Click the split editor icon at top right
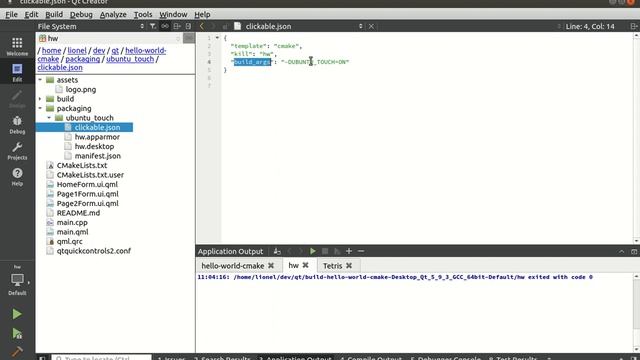This screenshot has height=360, width=640. 634,26
